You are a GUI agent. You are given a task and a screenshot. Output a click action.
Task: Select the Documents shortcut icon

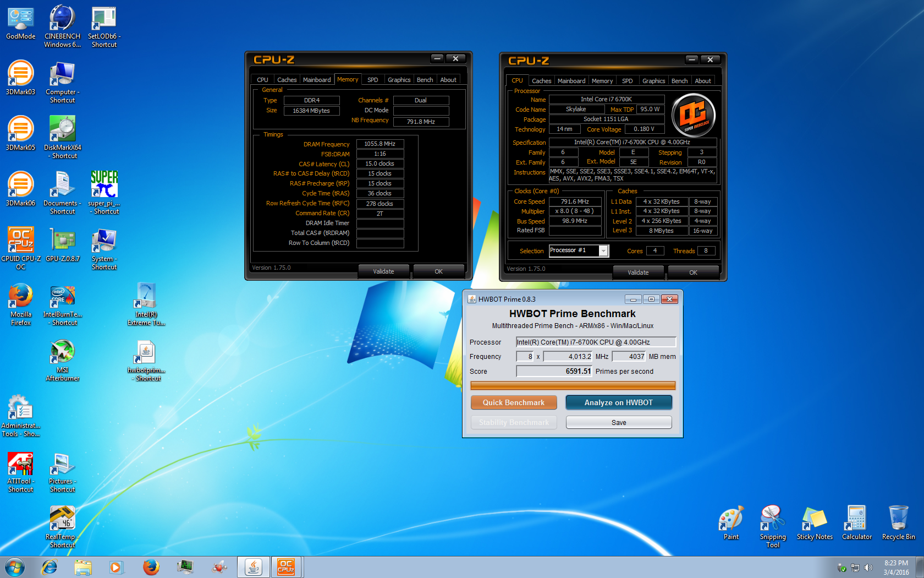(x=62, y=193)
